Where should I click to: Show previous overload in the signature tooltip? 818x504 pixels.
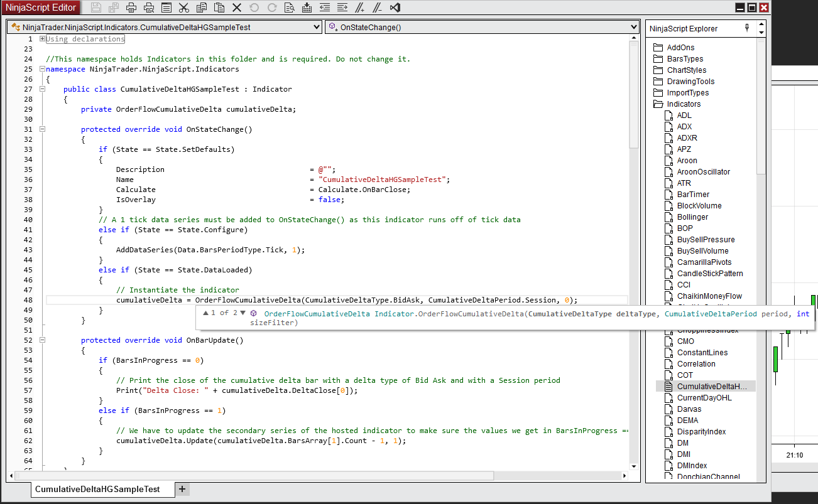[205, 313]
